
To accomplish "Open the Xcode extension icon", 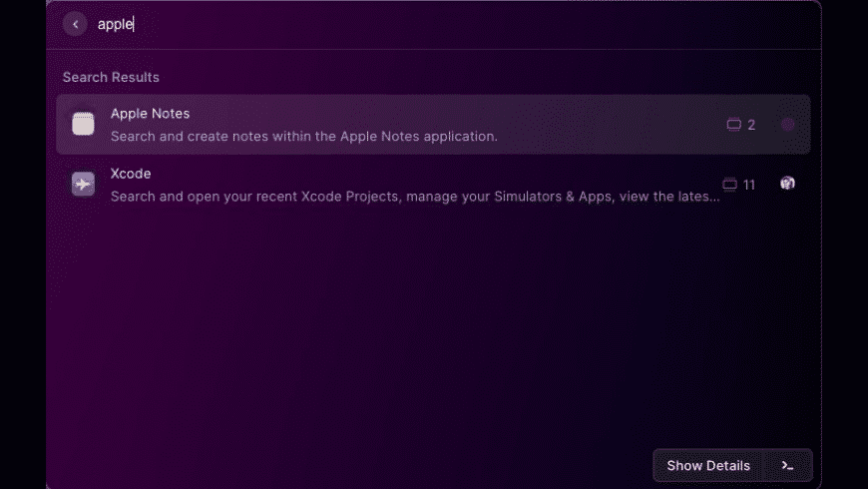I will click(x=83, y=184).
